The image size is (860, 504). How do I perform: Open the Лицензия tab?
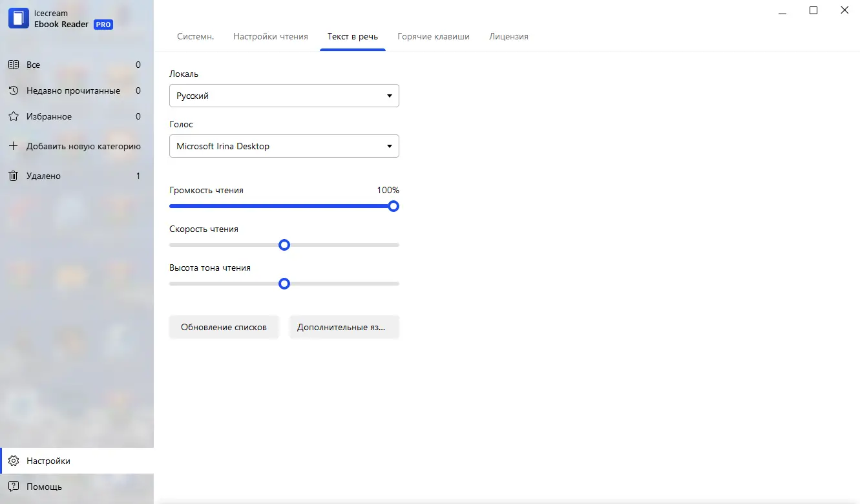[x=509, y=37]
